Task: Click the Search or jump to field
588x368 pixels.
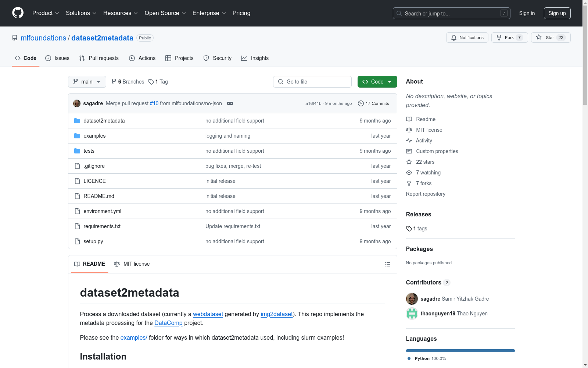Action: pyautogui.click(x=452, y=13)
